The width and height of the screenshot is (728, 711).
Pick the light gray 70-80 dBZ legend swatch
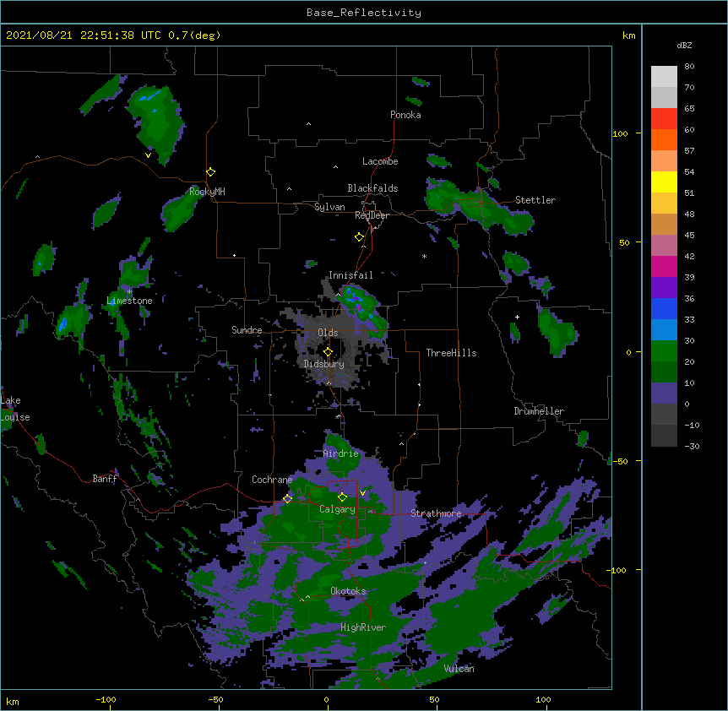[664, 76]
